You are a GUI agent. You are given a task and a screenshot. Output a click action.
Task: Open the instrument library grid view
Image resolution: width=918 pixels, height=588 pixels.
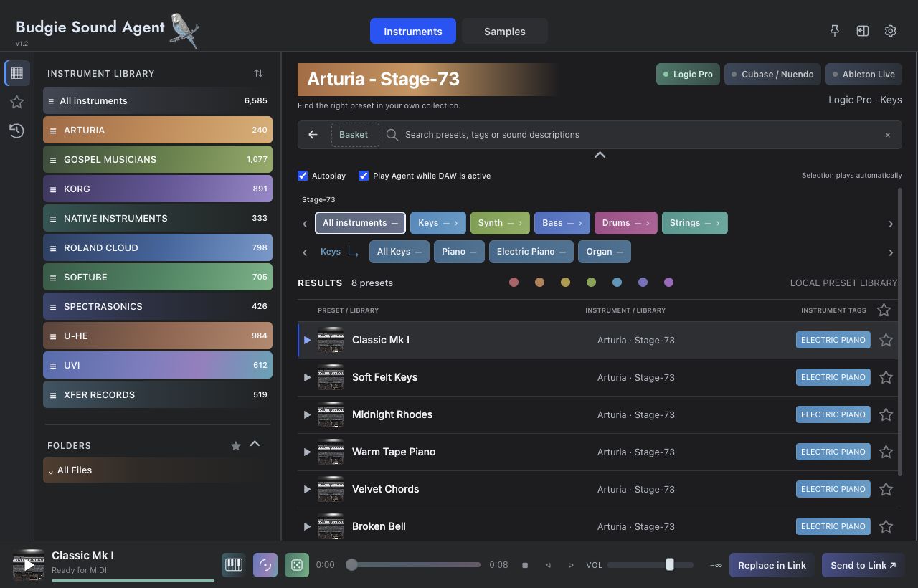[17, 72]
